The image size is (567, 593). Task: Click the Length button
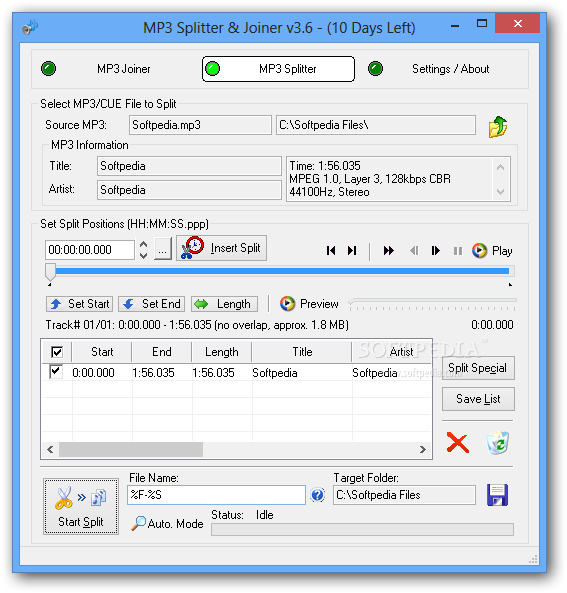(x=225, y=304)
